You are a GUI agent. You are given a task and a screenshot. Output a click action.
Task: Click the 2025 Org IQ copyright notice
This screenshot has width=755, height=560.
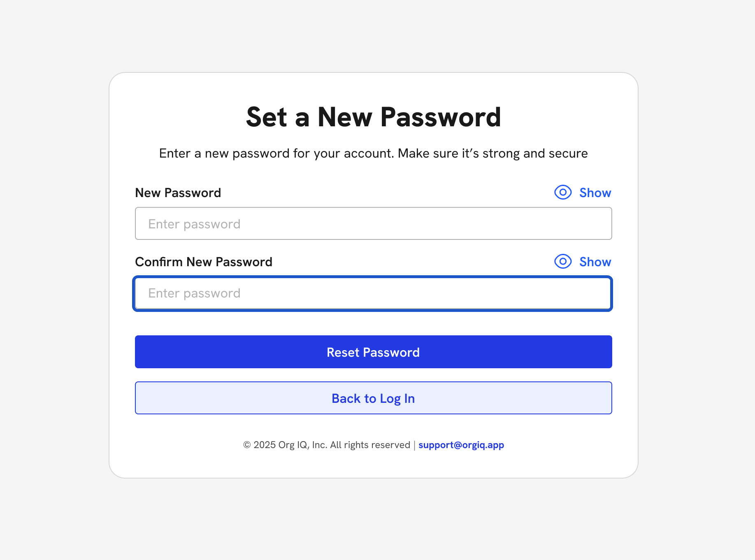[327, 445]
